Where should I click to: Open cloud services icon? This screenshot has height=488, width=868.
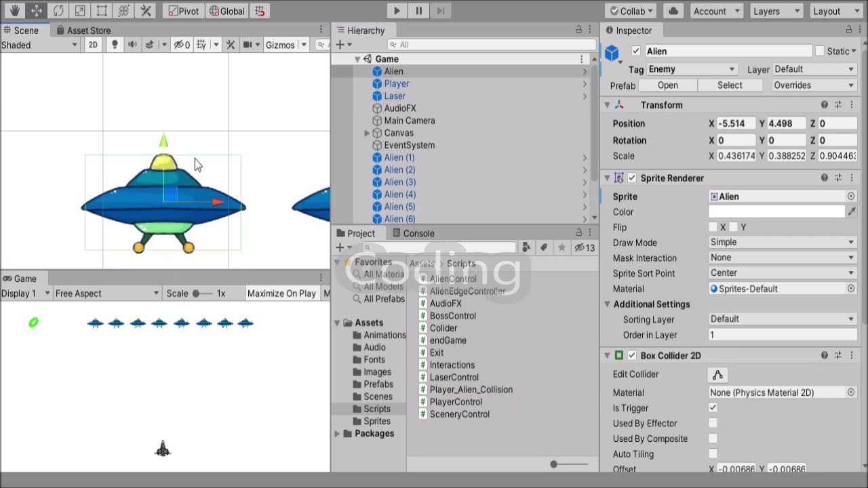click(673, 11)
